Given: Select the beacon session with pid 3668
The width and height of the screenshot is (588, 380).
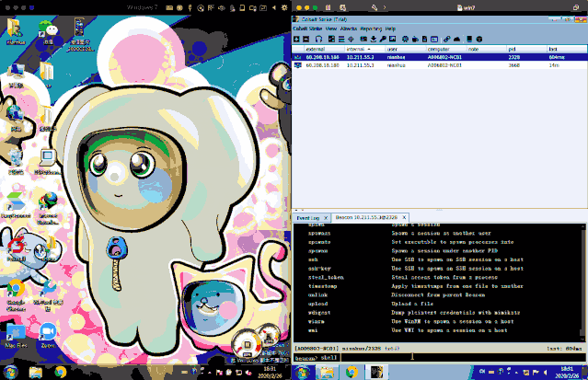Looking at the screenshot, I should click(x=440, y=65).
